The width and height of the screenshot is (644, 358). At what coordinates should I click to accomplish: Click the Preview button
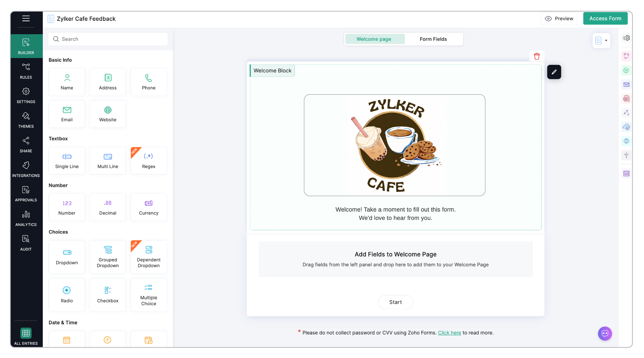tap(559, 18)
